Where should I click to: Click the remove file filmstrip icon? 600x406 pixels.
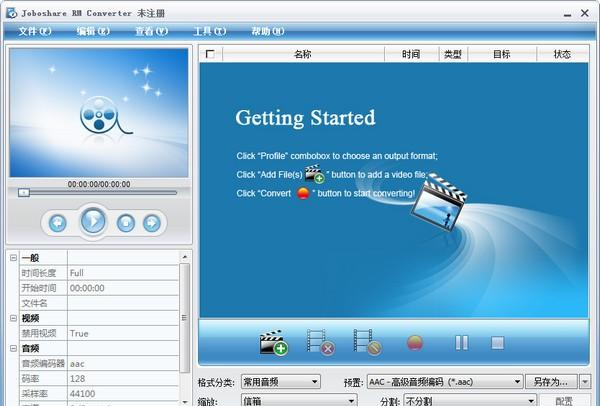pyautogui.click(x=321, y=342)
